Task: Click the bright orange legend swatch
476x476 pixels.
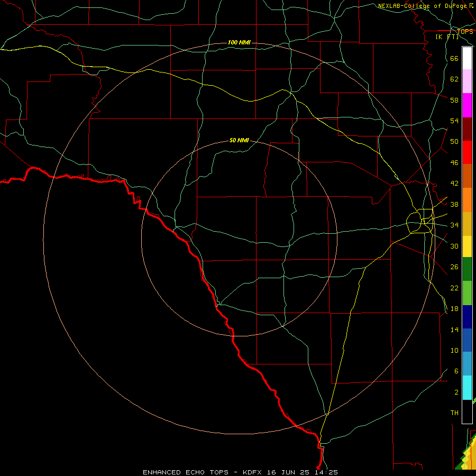Action: pyautogui.click(x=467, y=200)
